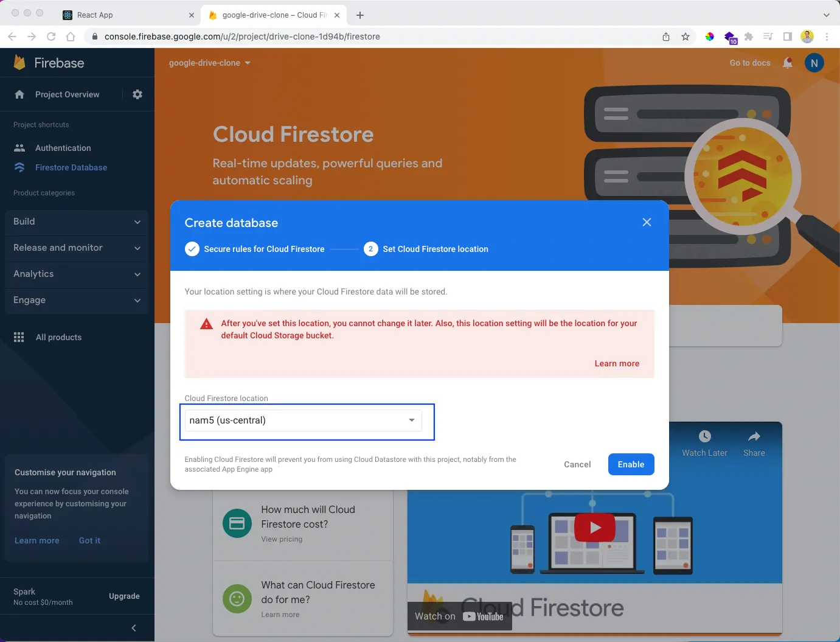This screenshot has width=840, height=642.
Task: Click the Firebase logo in sidebar
Action: pos(19,62)
